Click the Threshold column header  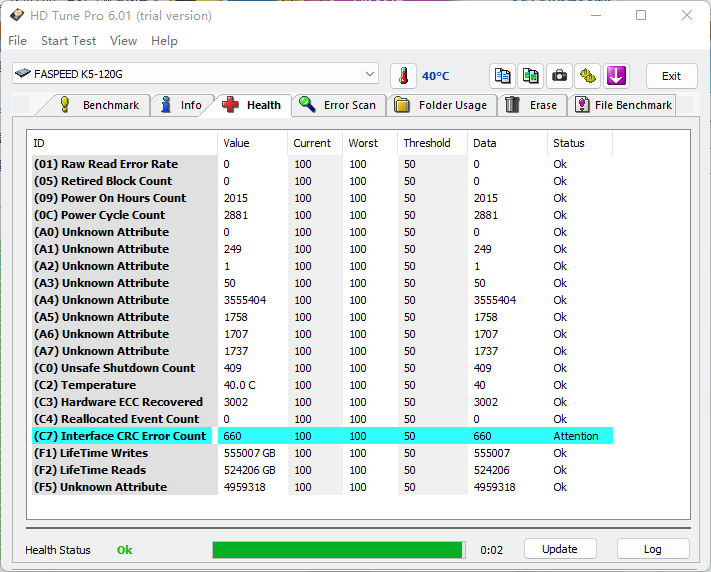pyautogui.click(x=433, y=143)
